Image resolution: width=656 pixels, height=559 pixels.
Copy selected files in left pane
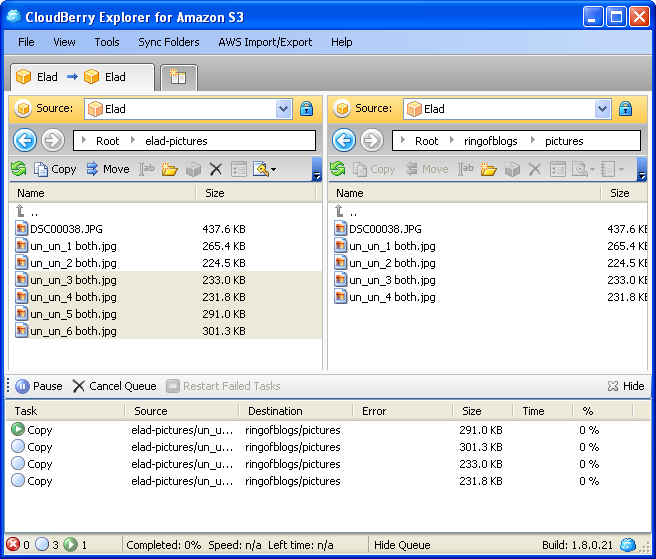coord(55,169)
